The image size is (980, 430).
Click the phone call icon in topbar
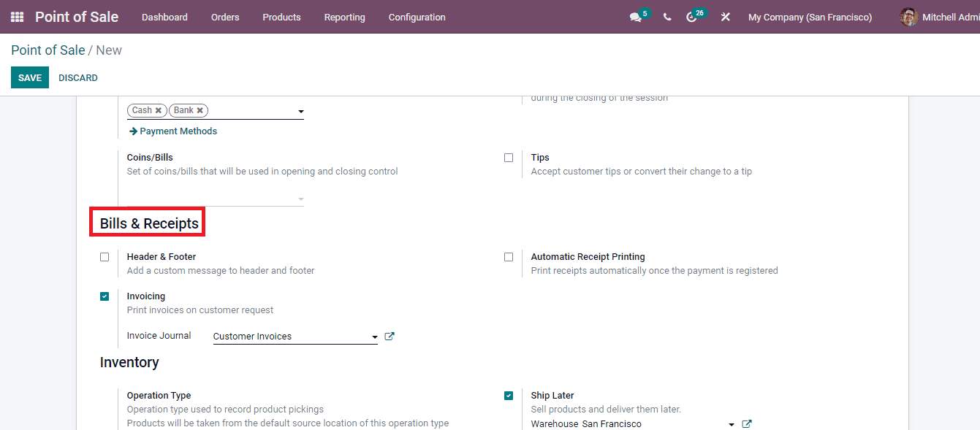666,17
